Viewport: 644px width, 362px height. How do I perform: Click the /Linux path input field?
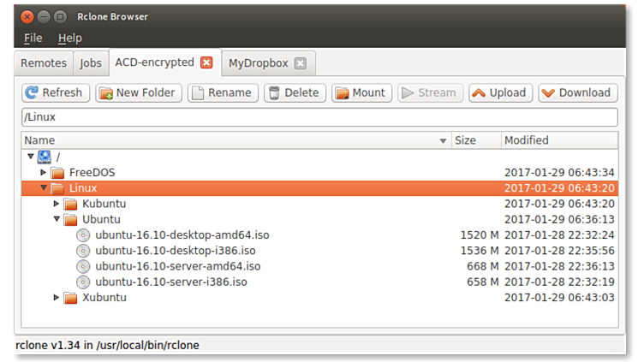point(319,117)
